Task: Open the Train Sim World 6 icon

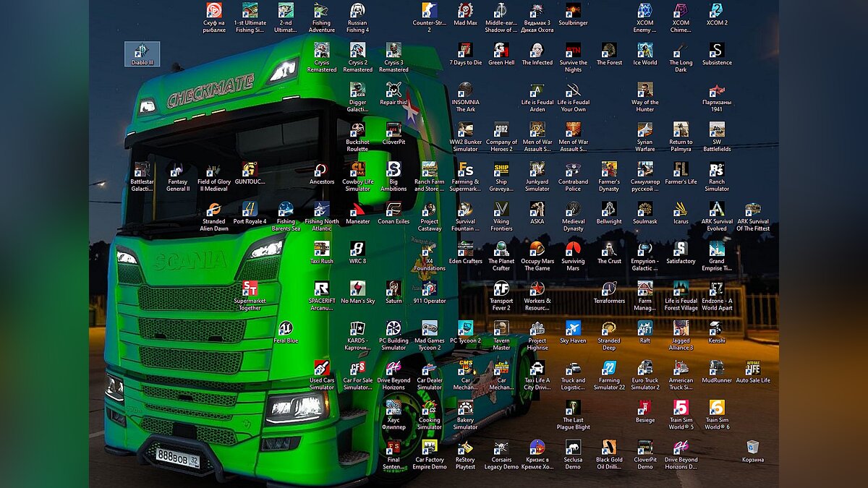Action: point(716,416)
